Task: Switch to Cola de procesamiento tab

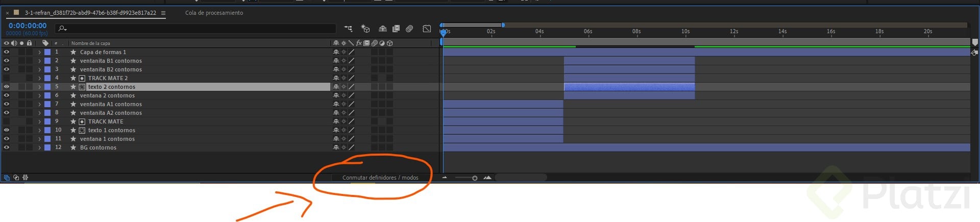Action: (x=214, y=13)
